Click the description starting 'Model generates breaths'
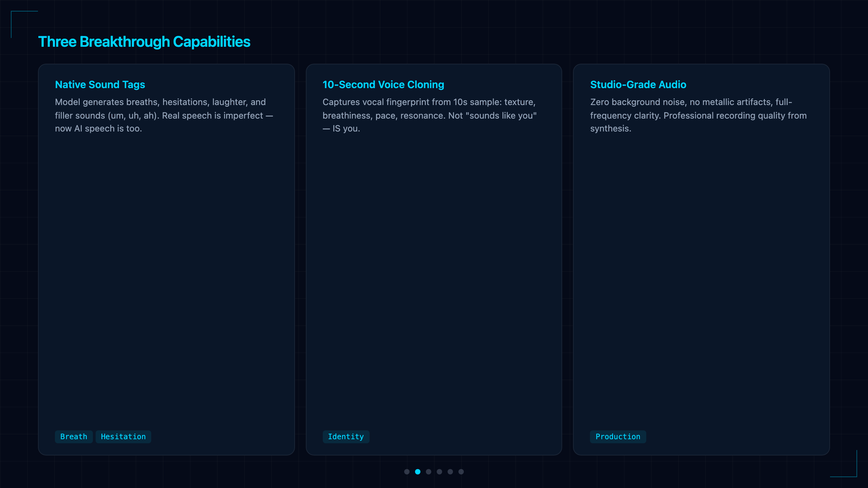Viewport: 868px width, 488px height. 164,115
